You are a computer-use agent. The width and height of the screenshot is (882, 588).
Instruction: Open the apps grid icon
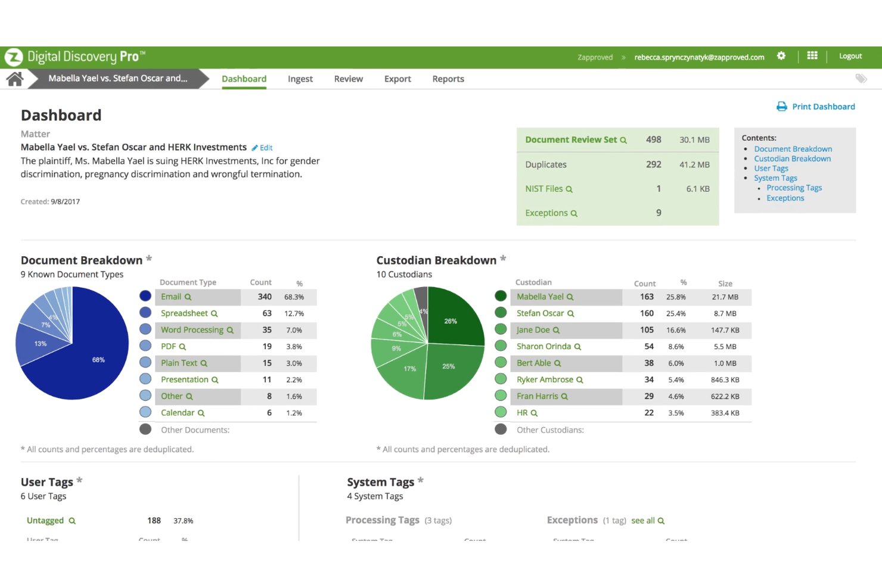[812, 55]
